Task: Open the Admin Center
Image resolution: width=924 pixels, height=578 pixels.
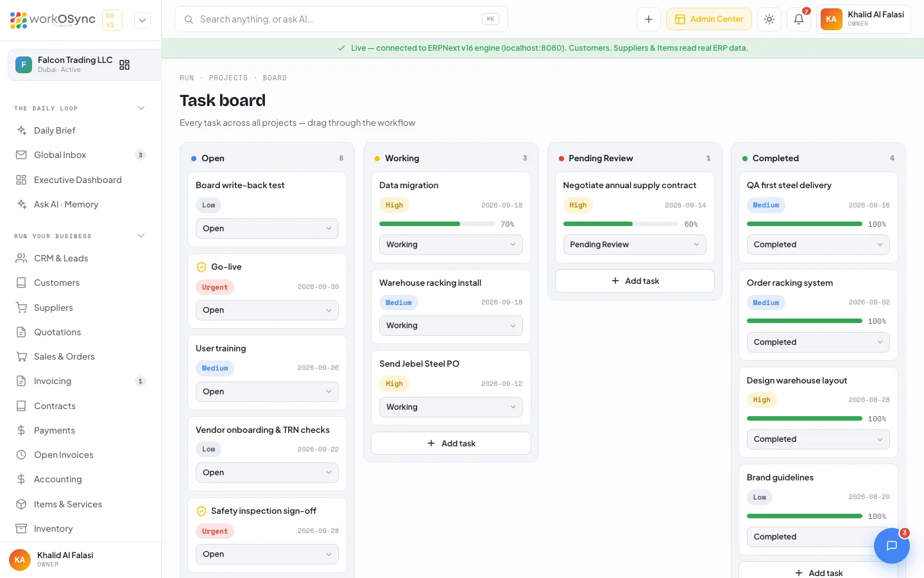Action: [x=709, y=19]
